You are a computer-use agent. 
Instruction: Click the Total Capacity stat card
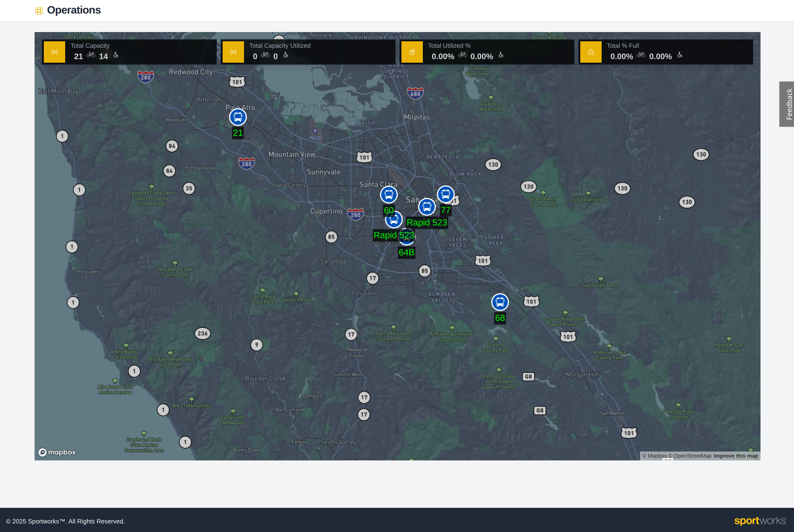click(x=129, y=52)
